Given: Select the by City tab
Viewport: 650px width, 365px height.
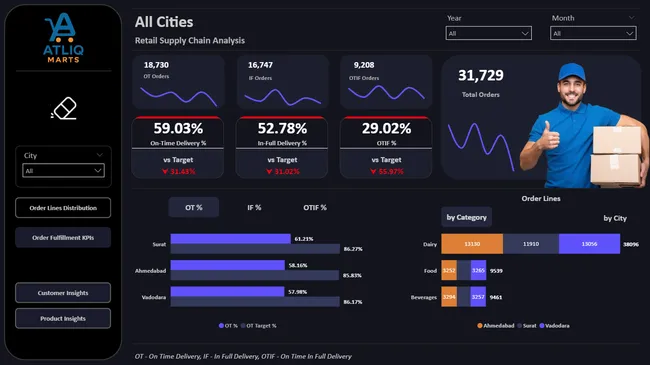Looking at the screenshot, I should point(615,218).
